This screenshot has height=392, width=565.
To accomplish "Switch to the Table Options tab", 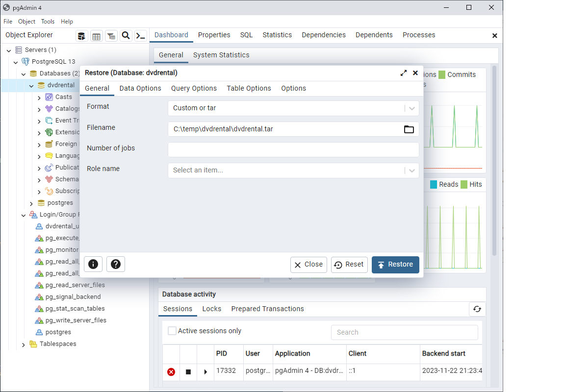I will click(x=249, y=89).
